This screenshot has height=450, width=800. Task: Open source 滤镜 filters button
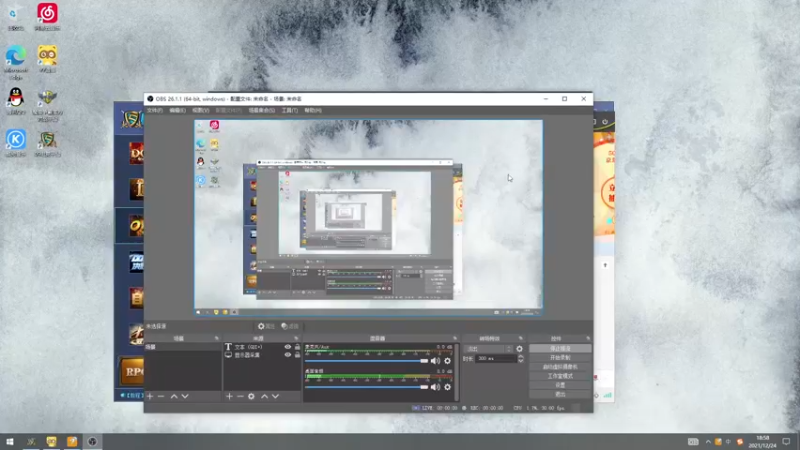290,327
